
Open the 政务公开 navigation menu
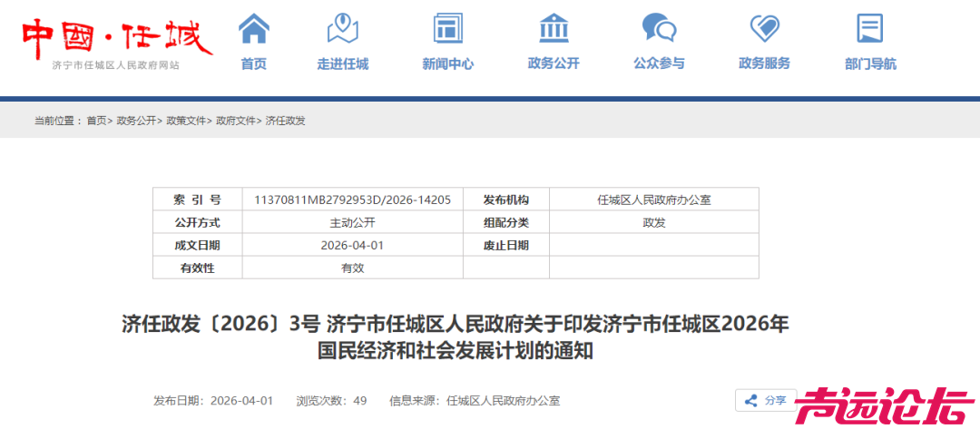554,63
